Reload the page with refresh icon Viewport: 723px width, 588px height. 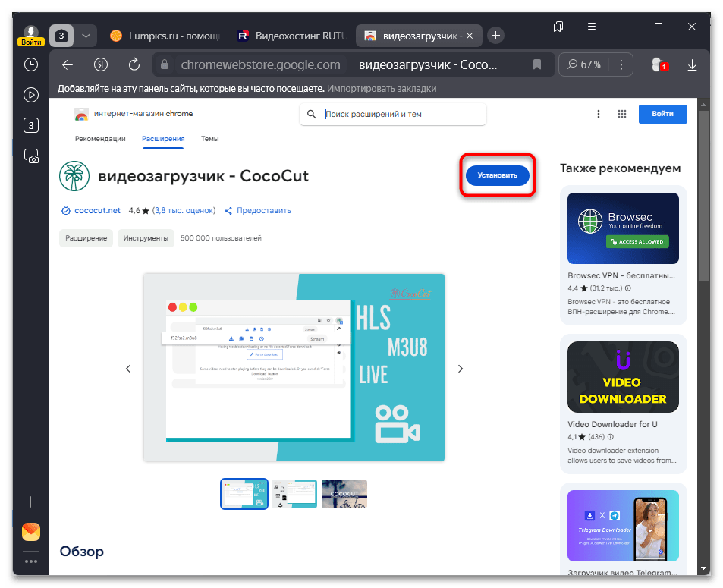click(134, 64)
